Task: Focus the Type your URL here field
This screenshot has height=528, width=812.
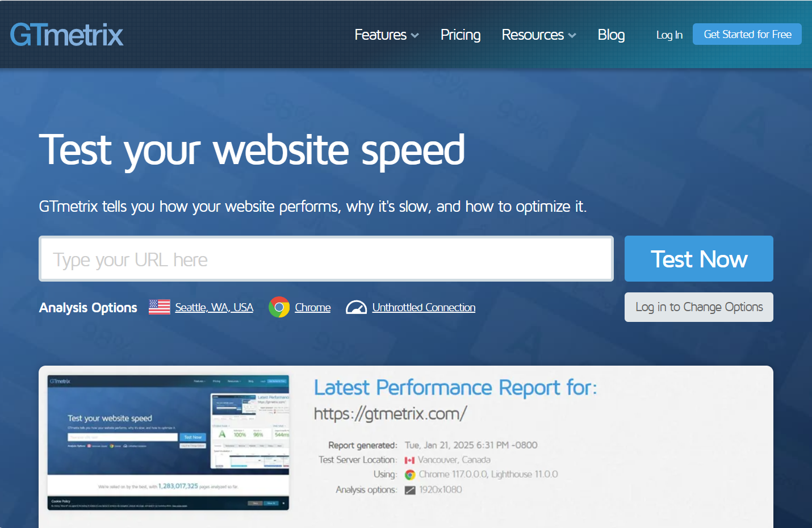Action: click(326, 259)
